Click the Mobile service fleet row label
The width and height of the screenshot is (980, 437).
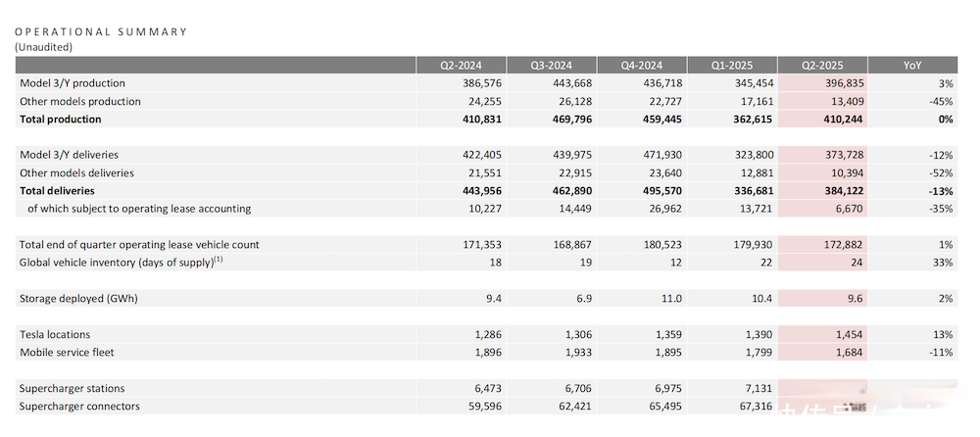click(x=67, y=353)
